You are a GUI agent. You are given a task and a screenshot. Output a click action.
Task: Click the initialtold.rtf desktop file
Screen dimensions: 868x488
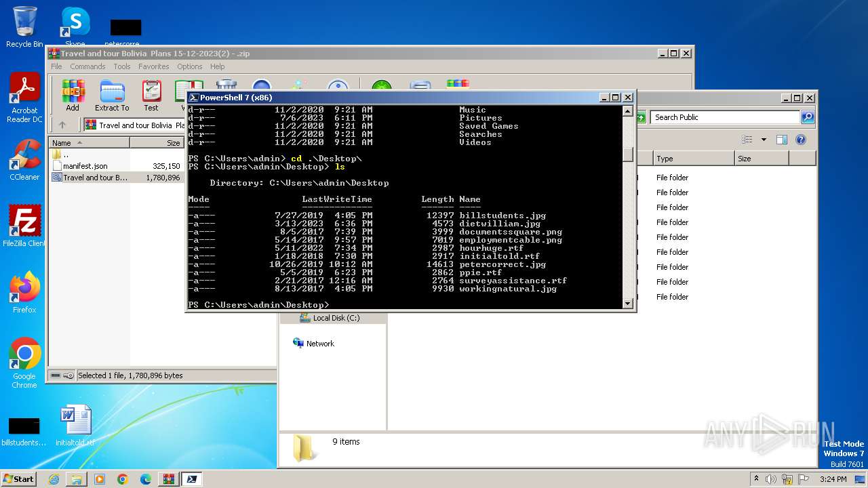(75, 426)
